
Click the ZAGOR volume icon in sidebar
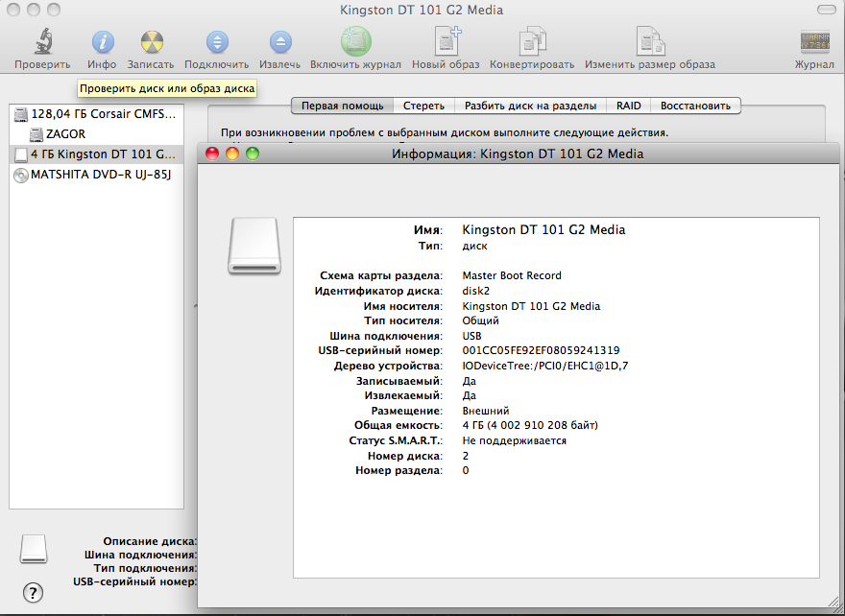[x=36, y=134]
